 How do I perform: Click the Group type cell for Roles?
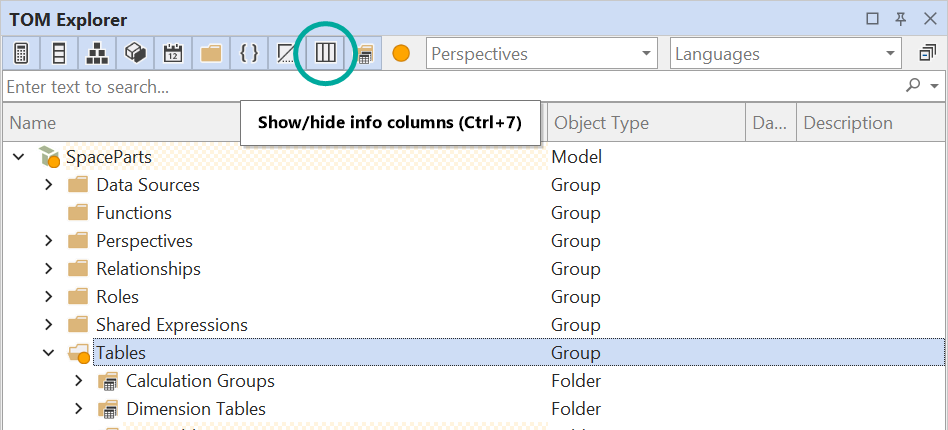576,297
